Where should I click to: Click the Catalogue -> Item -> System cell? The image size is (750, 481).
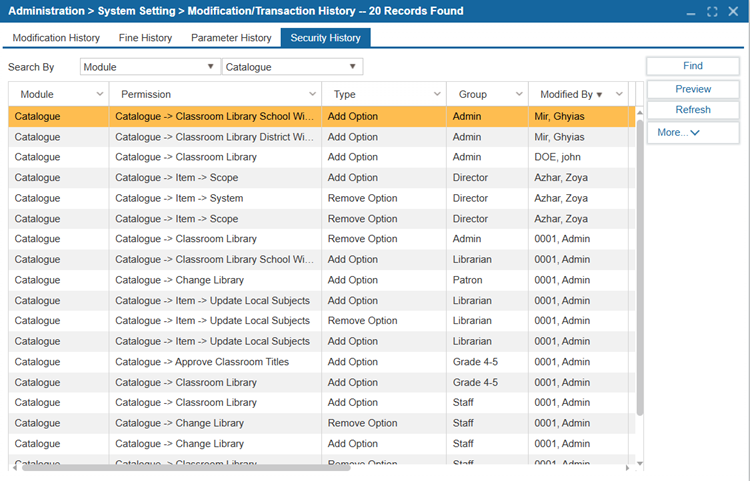(215, 198)
